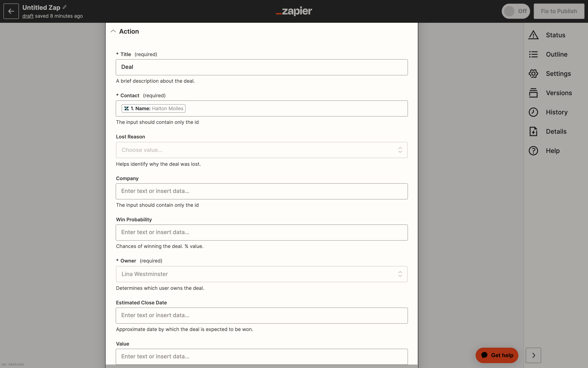
Task: Click into the Company input field
Action: 262,191
